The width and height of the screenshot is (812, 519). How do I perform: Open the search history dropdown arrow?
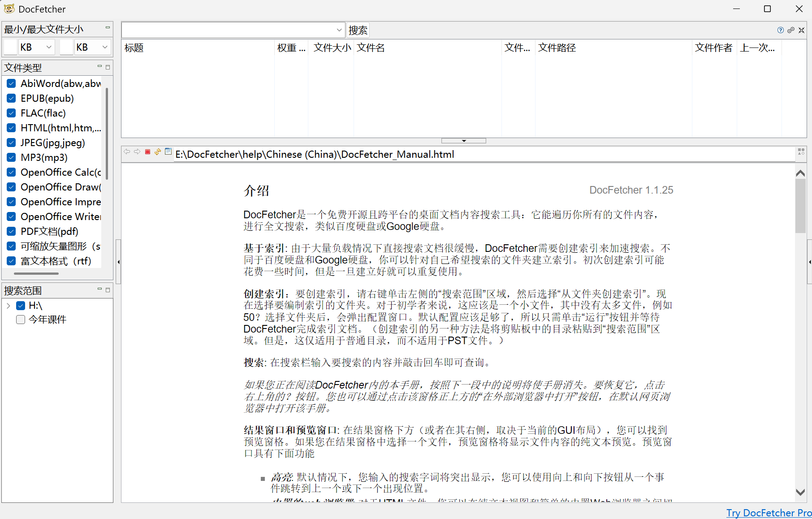(339, 30)
